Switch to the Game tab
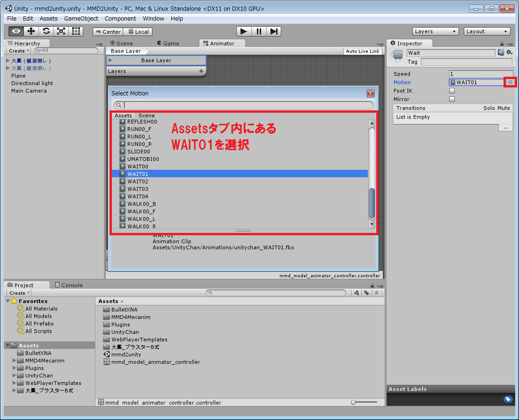 (x=168, y=43)
